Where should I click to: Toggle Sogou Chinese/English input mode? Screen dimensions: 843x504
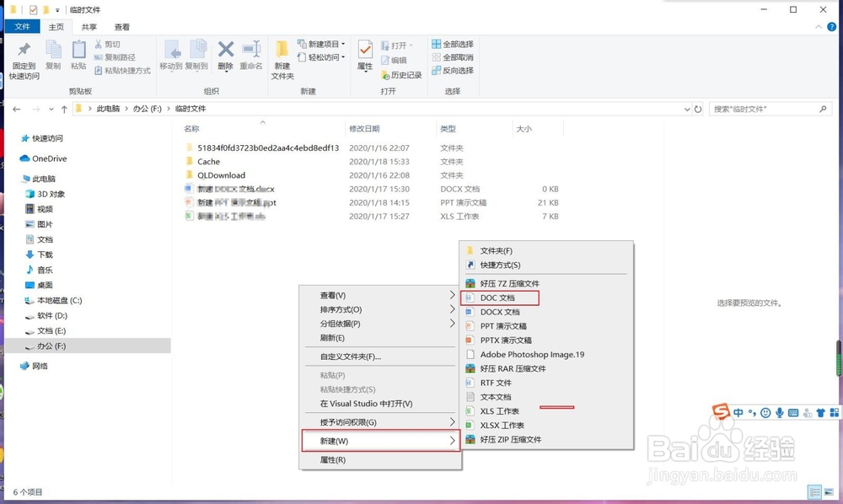click(739, 412)
